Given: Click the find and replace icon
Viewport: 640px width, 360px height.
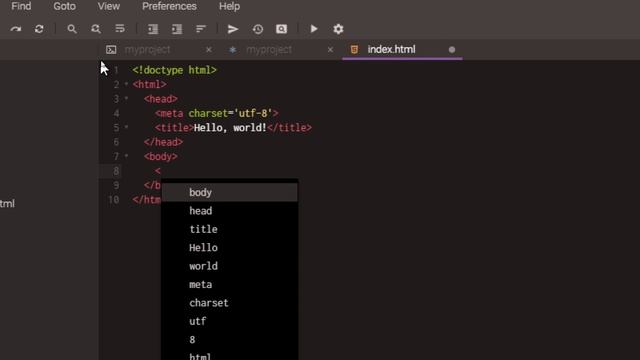Looking at the screenshot, I should [96, 29].
